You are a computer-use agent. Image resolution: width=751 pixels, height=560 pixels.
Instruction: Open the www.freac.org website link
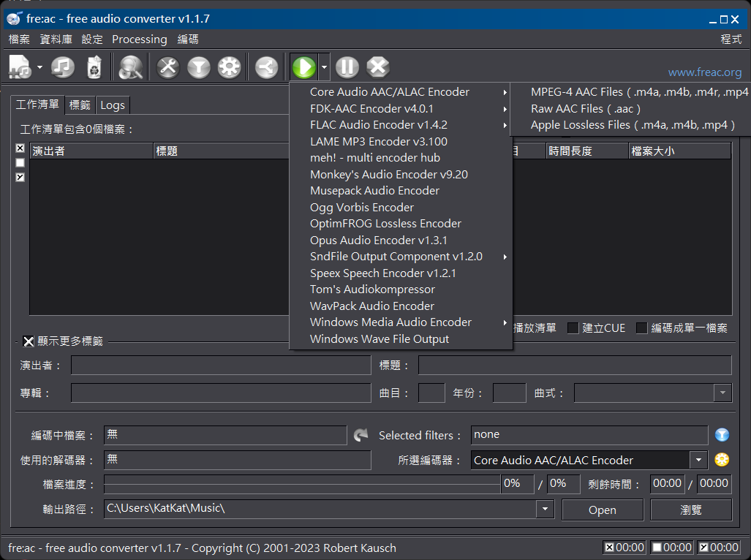704,72
